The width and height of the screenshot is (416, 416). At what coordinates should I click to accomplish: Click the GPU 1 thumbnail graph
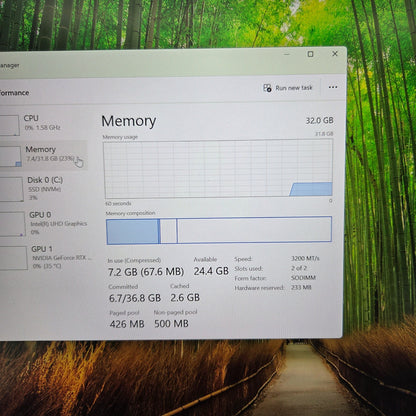13,258
